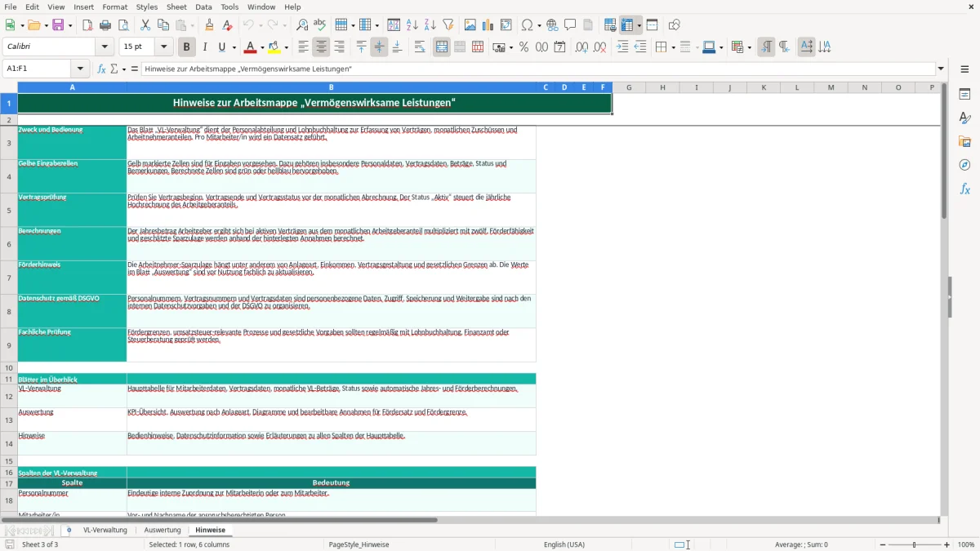Adjust the zoom slider

coord(915,544)
